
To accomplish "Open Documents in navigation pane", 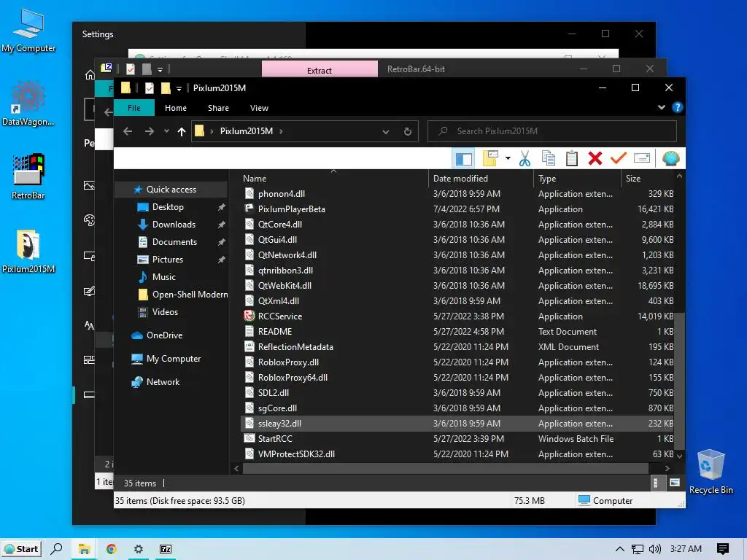I will 174,242.
